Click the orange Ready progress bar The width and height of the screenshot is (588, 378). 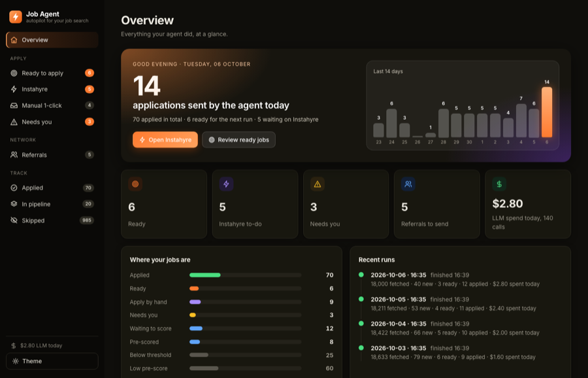pos(194,288)
